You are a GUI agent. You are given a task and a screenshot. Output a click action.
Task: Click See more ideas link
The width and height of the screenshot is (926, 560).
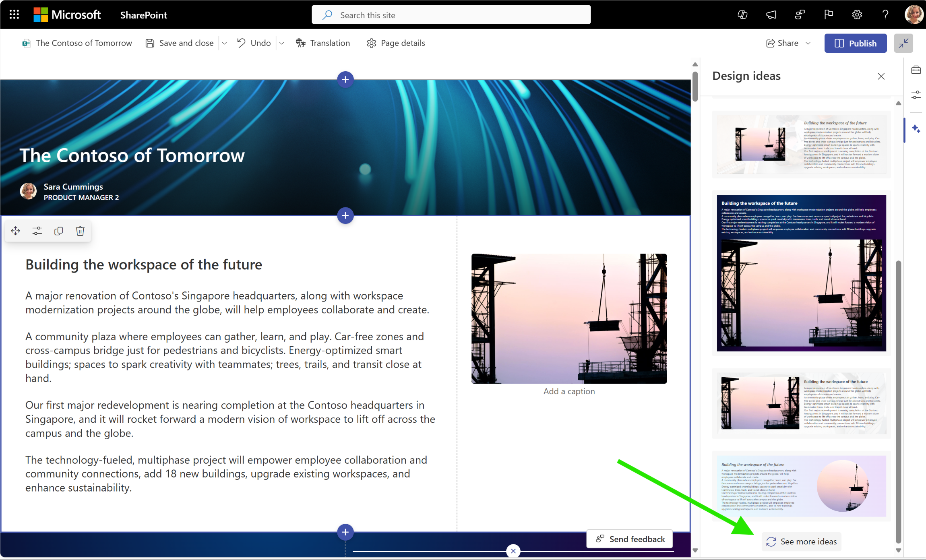tap(802, 541)
